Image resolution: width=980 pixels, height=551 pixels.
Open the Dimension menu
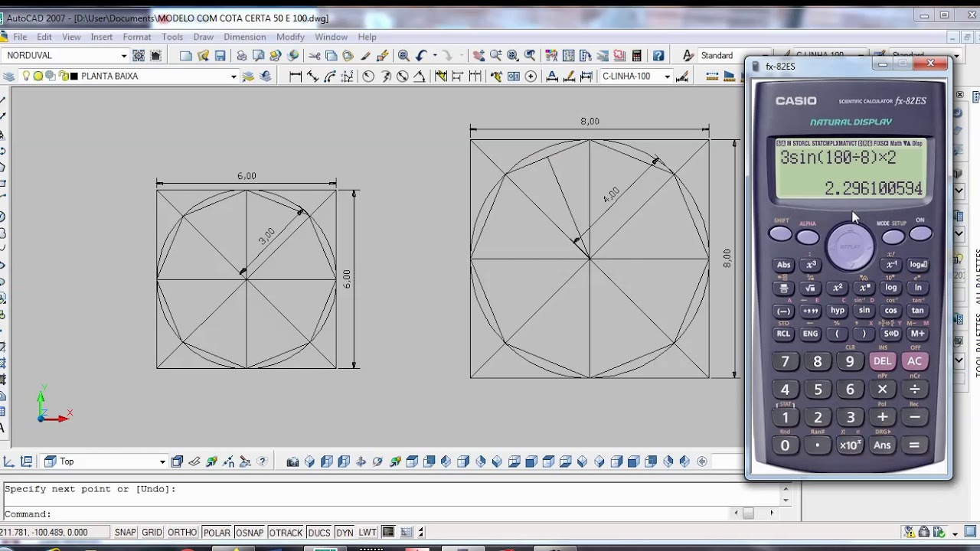(245, 37)
